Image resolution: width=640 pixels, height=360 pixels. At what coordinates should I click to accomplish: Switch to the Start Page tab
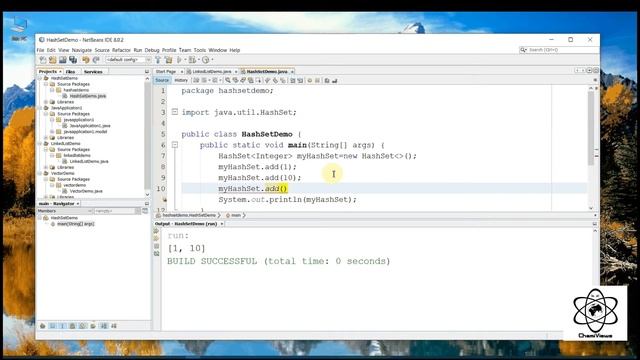coord(166,71)
